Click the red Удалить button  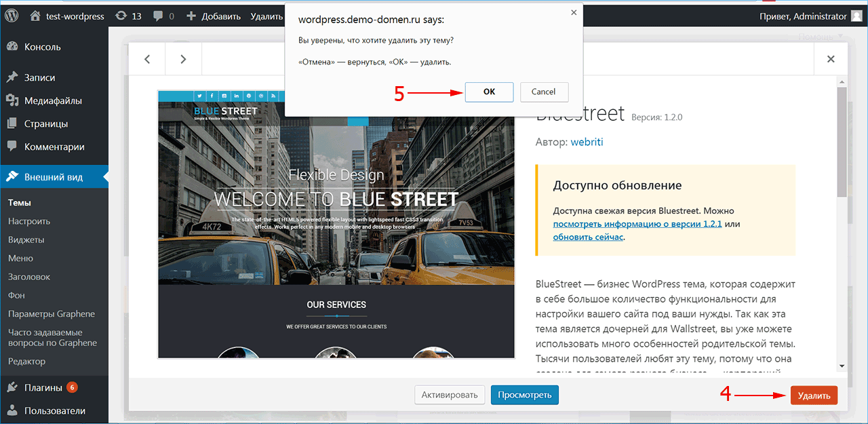coord(814,395)
